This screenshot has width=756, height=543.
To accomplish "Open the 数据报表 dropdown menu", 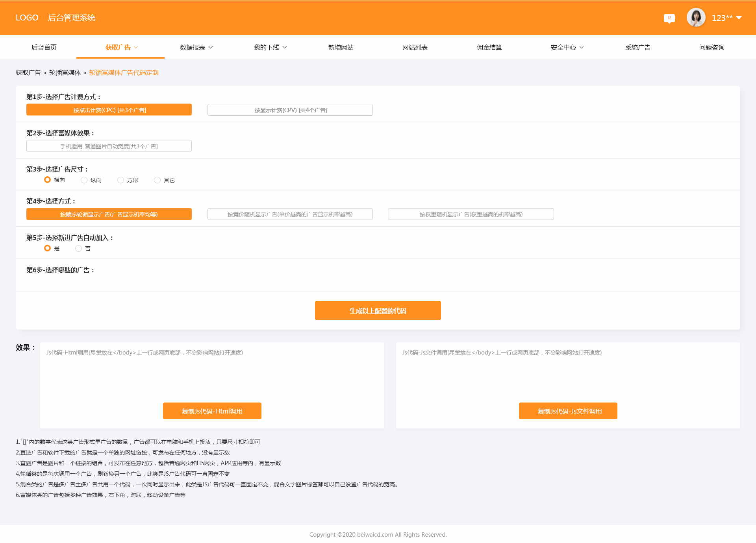I will point(196,47).
